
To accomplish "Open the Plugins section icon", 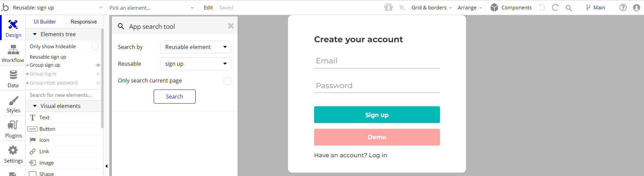I will pos(13,125).
